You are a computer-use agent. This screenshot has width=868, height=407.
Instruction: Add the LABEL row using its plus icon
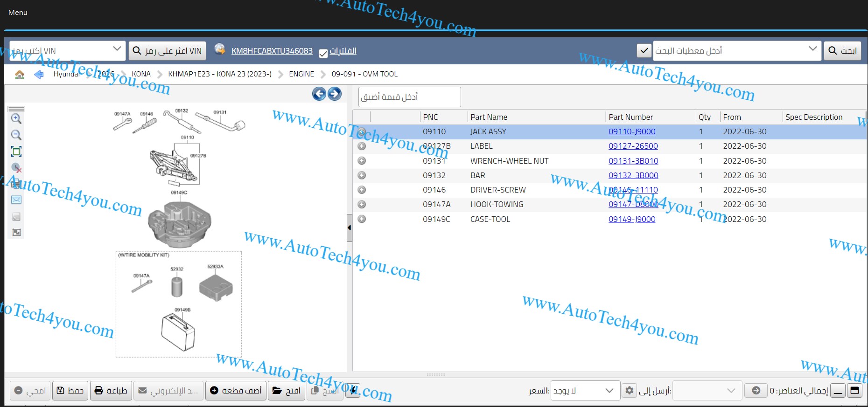(x=362, y=146)
